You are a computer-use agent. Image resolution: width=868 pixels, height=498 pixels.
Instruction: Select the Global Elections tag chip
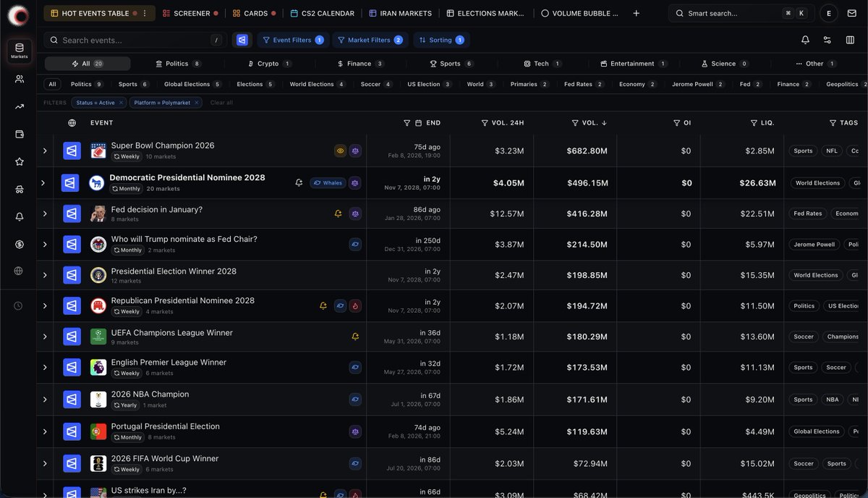[192, 84]
